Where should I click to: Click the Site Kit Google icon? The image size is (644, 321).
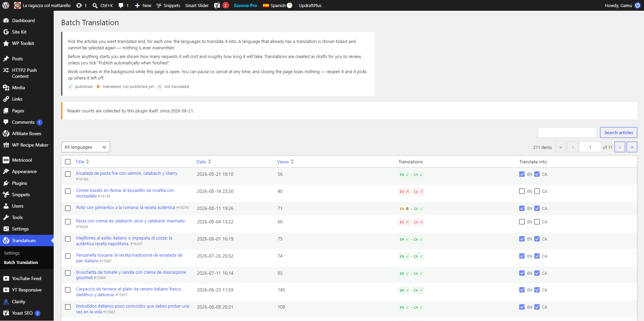point(6,32)
